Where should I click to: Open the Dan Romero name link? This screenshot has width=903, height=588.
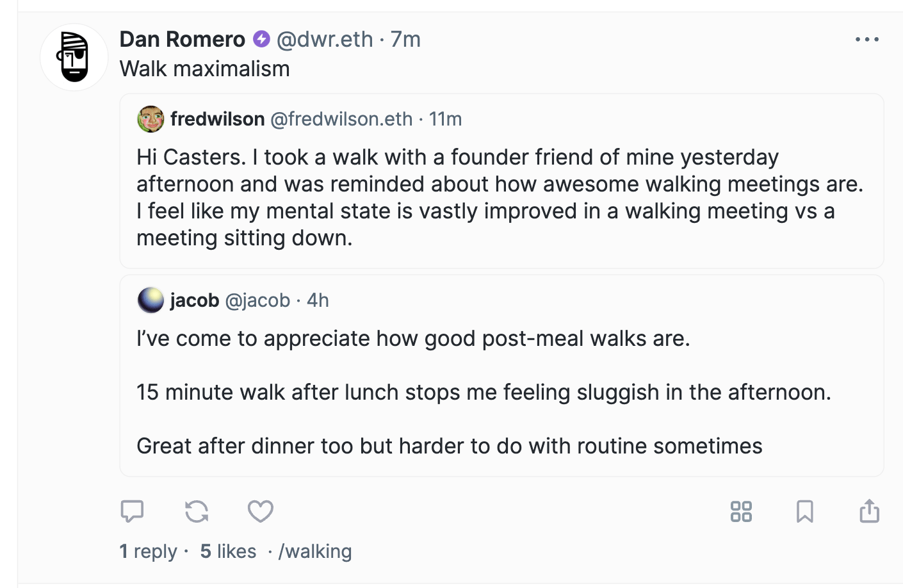coord(183,39)
